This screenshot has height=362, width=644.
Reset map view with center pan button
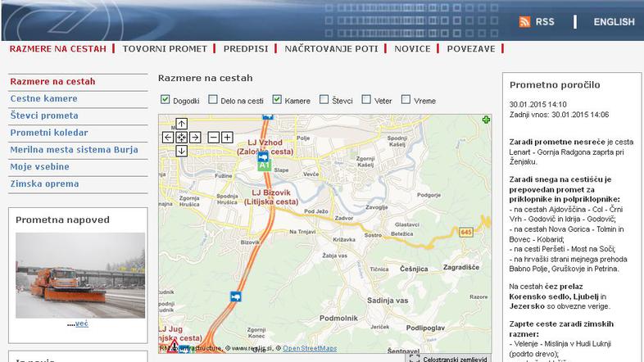[x=182, y=138]
